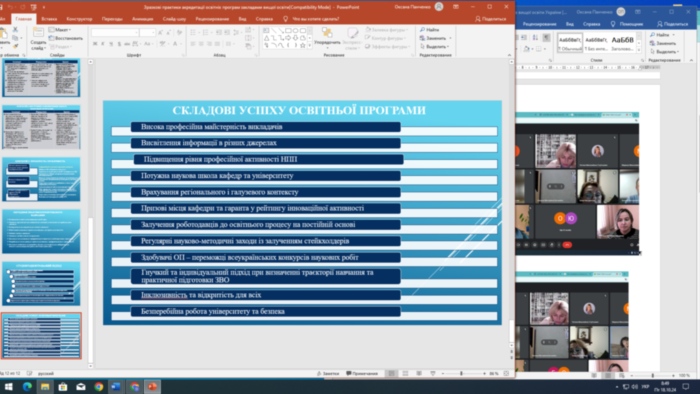Open the font name dropdown

tap(136, 33)
